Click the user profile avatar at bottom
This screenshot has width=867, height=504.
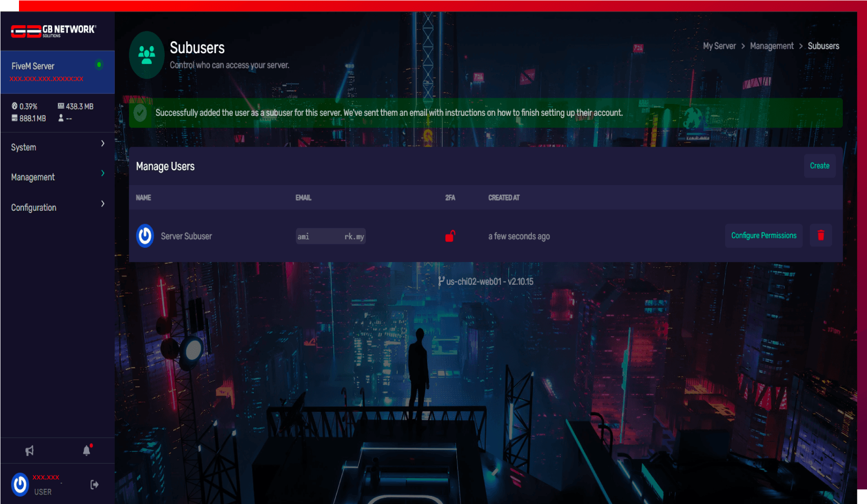click(20, 485)
